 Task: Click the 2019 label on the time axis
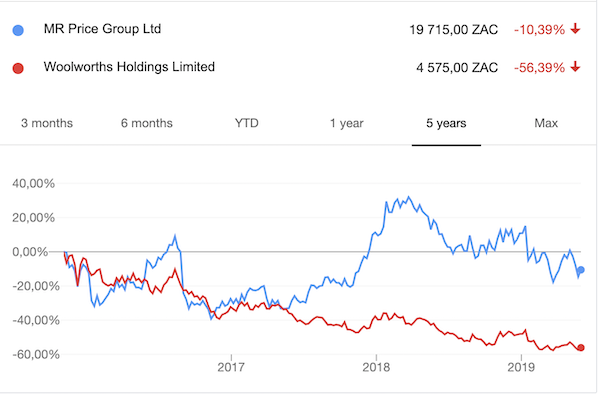tap(521, 367)
